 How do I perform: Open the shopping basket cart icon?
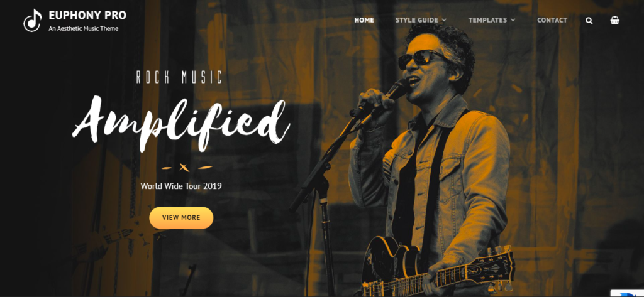(x=615, y=20)
